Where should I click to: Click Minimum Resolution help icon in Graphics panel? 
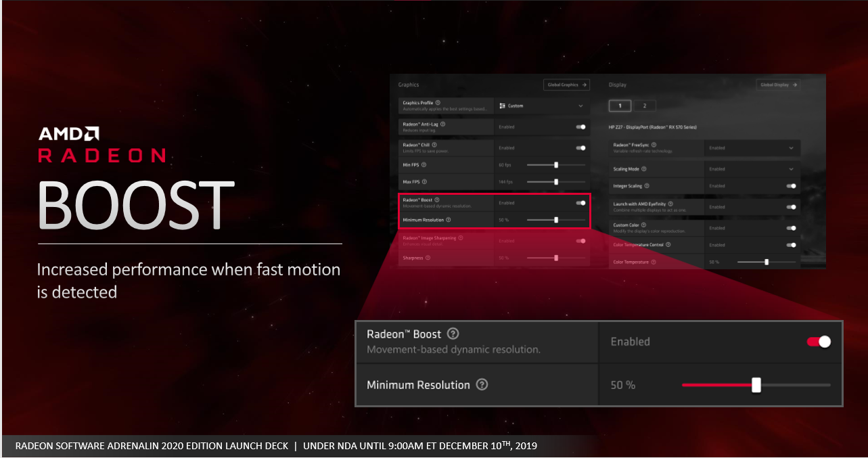(x=448, y=219)
